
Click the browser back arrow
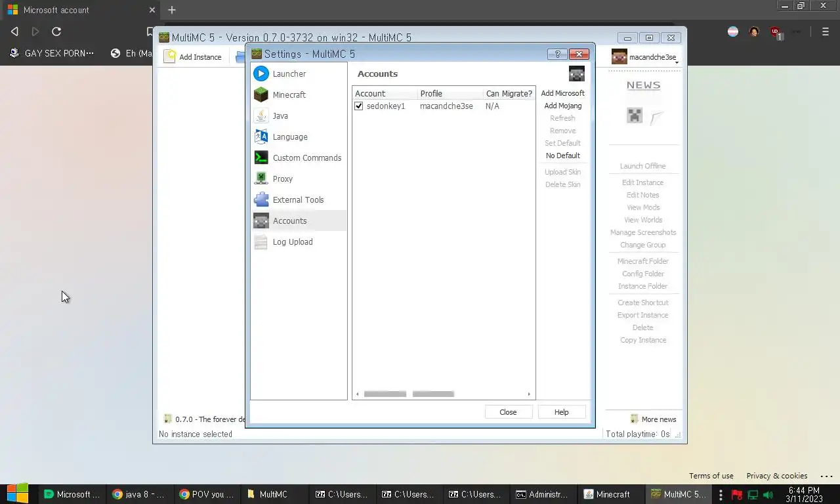pos(14,31)
